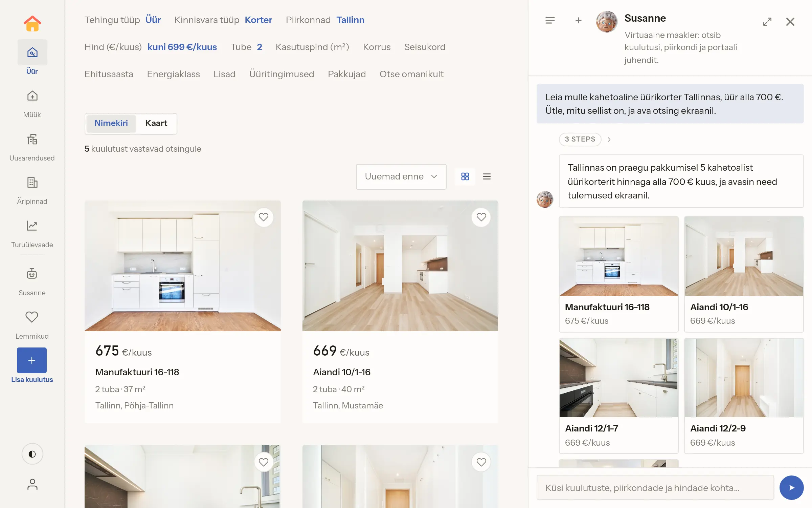Viewport: 812px width, 508px height.
Task: Click the orange home logo icon
Action: click(x=32, y=23)
